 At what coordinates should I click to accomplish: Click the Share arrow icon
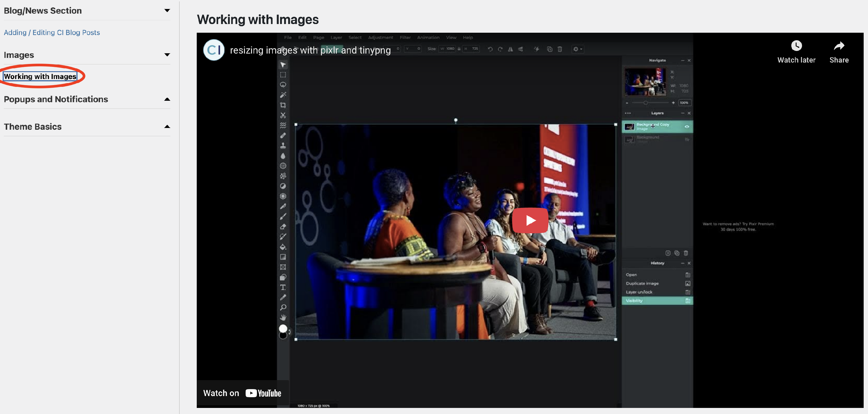point(839,46)
